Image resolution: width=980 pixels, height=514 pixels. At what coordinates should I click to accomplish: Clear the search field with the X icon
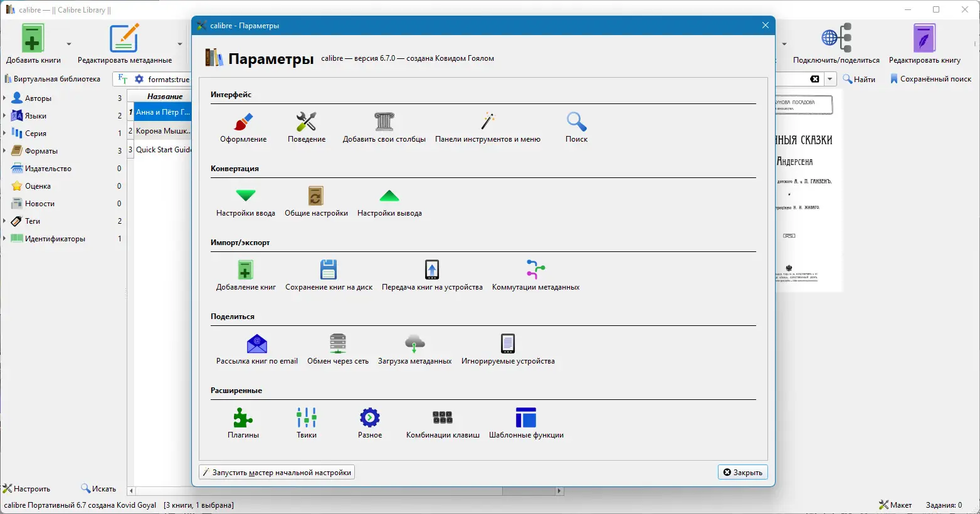pos(814,79)
